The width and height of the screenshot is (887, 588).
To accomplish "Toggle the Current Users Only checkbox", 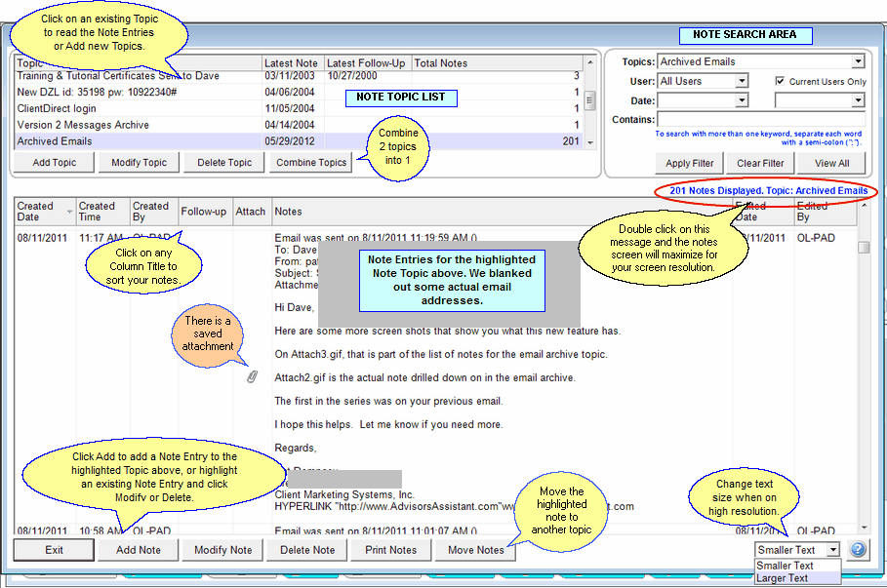I will pyautogui.click(x=780, y=81).
